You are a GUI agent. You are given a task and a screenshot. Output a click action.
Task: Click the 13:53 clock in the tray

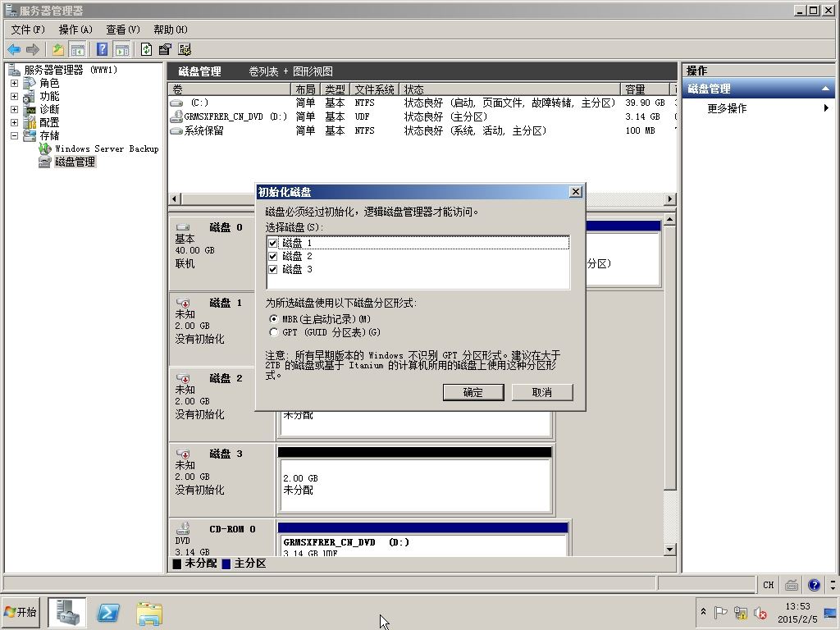tap(797, 606)
